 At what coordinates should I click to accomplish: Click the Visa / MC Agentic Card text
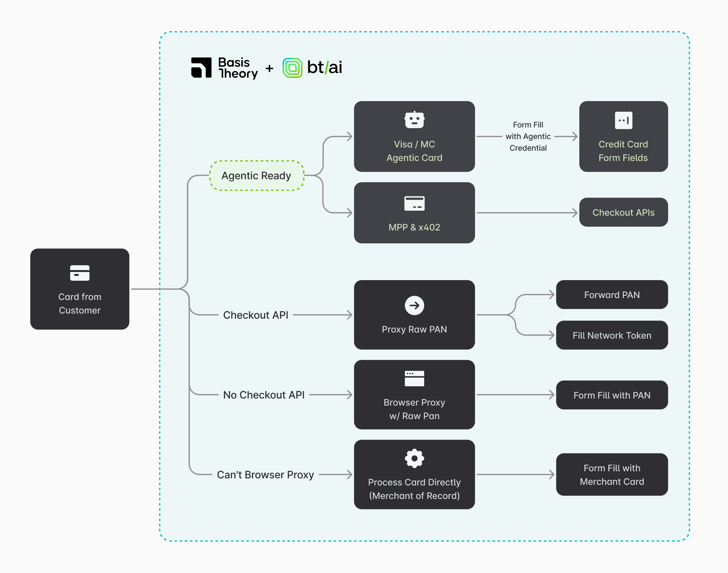pyautogui.click(x=414, y=151)
